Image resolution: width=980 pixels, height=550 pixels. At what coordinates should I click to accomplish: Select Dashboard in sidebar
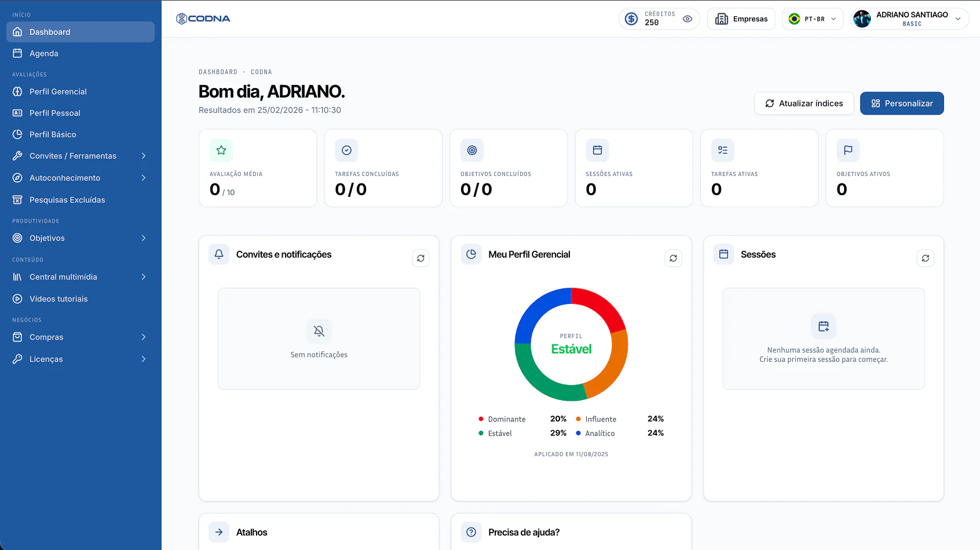[81, 32]
